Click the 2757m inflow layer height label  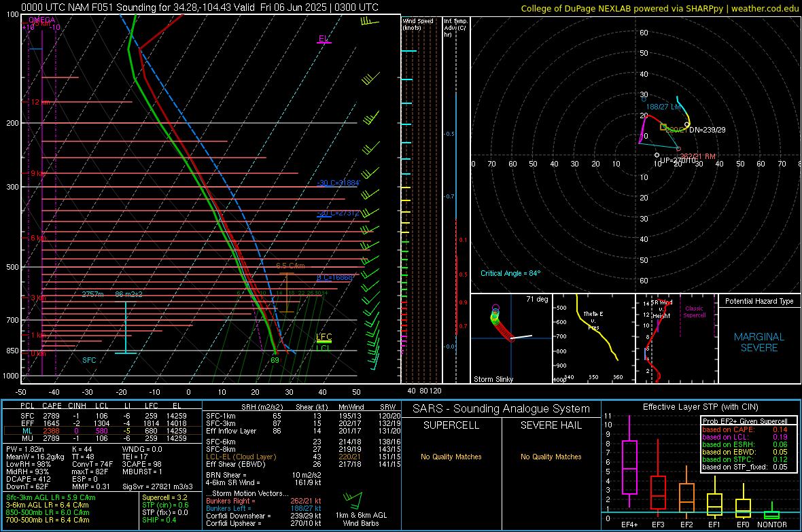click(92, 294)
